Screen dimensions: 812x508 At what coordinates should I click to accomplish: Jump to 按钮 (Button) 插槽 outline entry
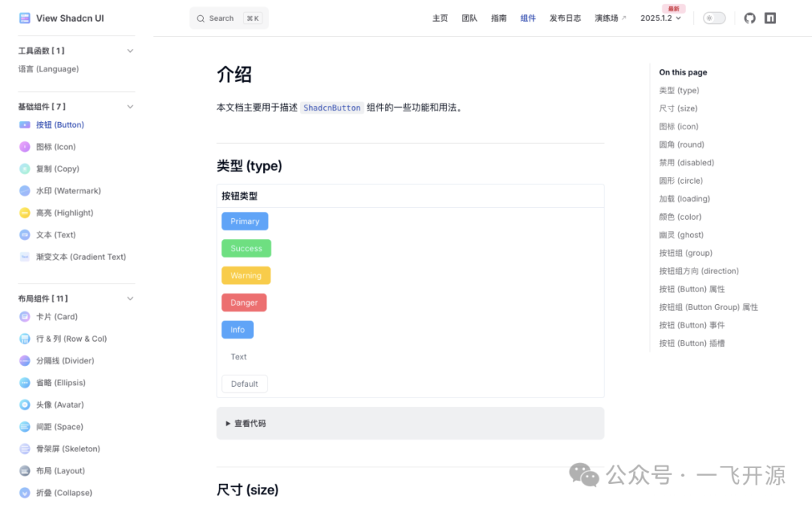coord(692,344)
